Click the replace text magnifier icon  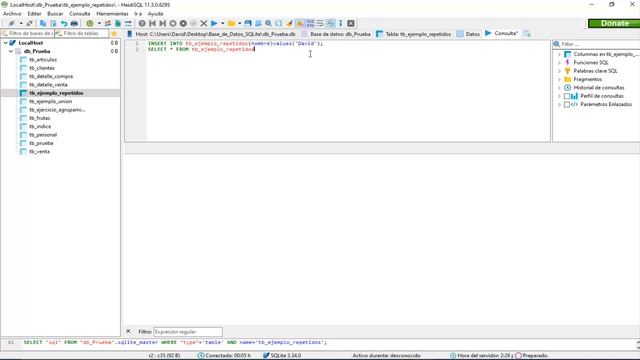(x=279, y=24)
